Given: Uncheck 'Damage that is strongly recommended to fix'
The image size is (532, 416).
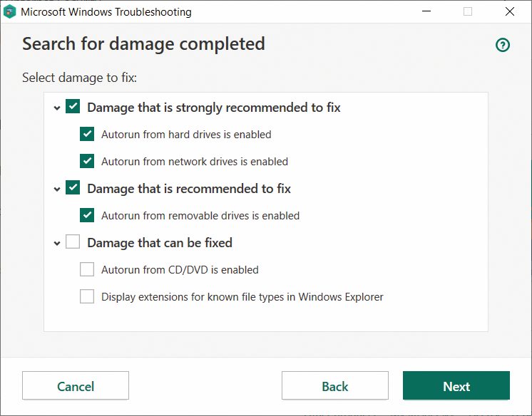Looking at the screenshot, I should pos(73,106).
